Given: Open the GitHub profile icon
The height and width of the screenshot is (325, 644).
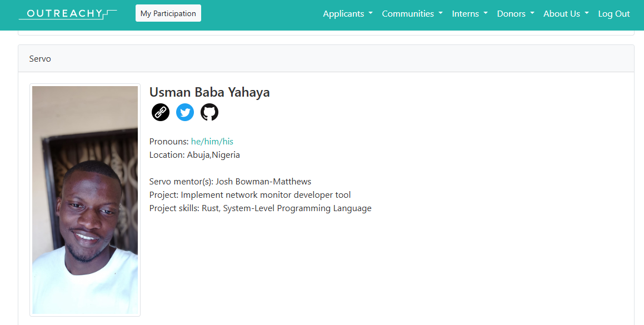Looking at the screenshot, I should [209, 112].
